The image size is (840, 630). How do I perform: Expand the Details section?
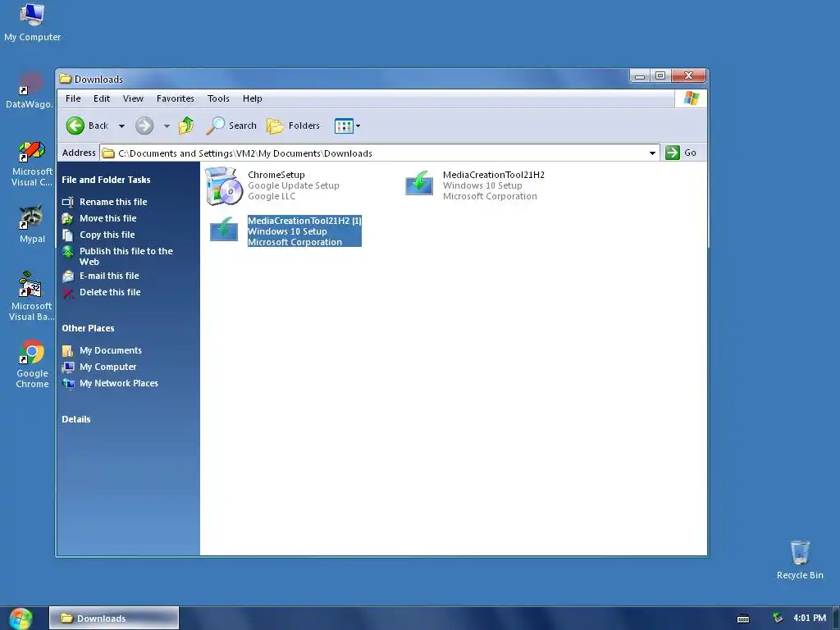coord(76,419)
